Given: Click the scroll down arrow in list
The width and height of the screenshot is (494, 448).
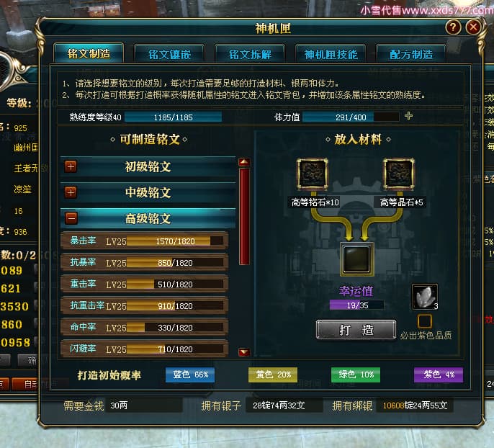Looking at the screenshot, I should point(244,352).
